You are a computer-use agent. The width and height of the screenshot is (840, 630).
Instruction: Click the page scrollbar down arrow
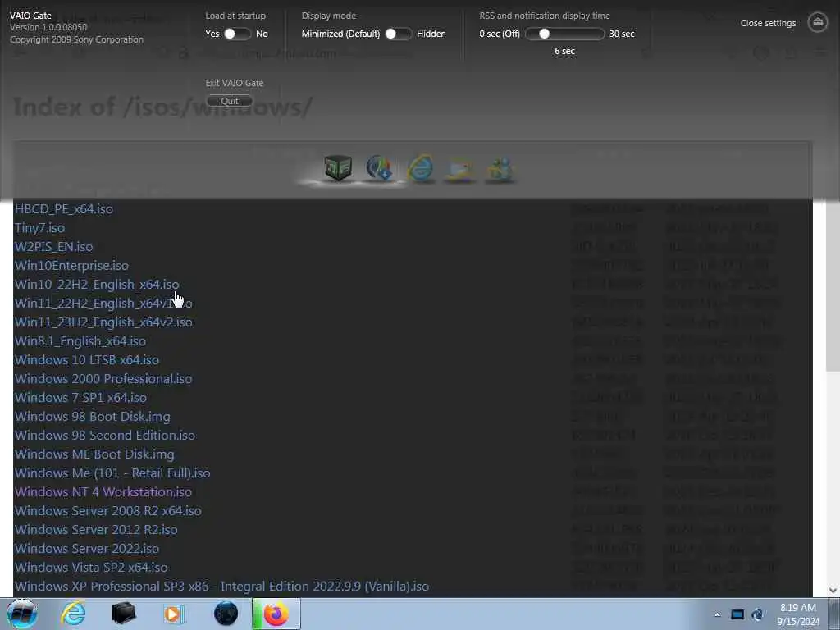pos(833,591)
